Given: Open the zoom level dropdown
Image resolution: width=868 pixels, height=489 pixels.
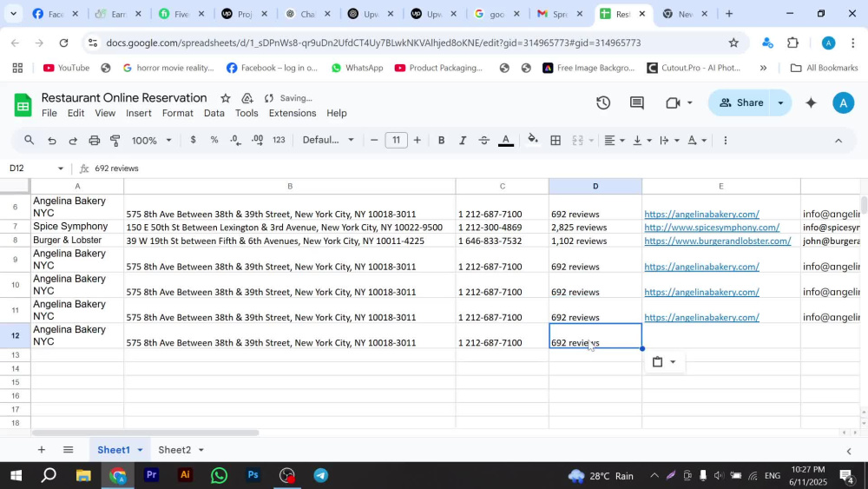Looking at the screenshot, I should (152, 141).
